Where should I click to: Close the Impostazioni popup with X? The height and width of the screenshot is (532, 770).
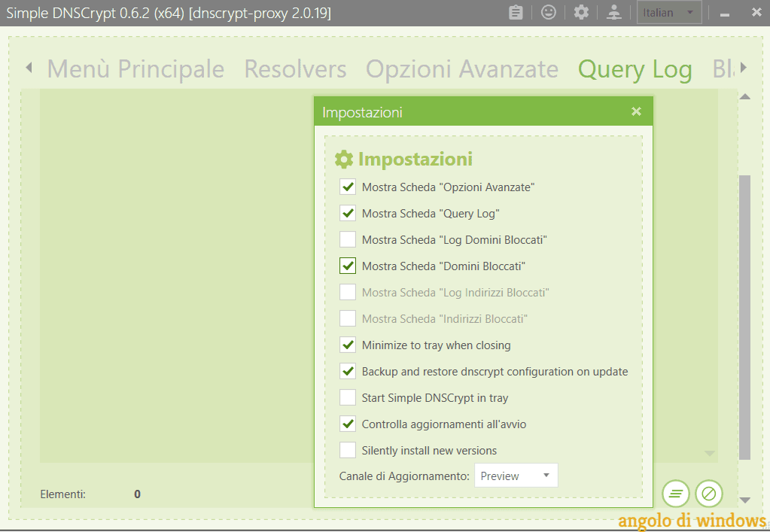click(x=636, y=112)
